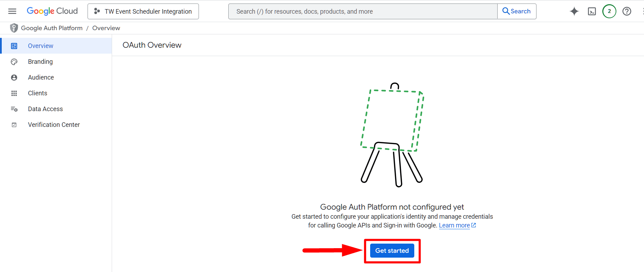Go to Google Auth Platform breadcrumb
Image resolution: width=644 pixels, height=272 pixels.
tap(52, 28)
